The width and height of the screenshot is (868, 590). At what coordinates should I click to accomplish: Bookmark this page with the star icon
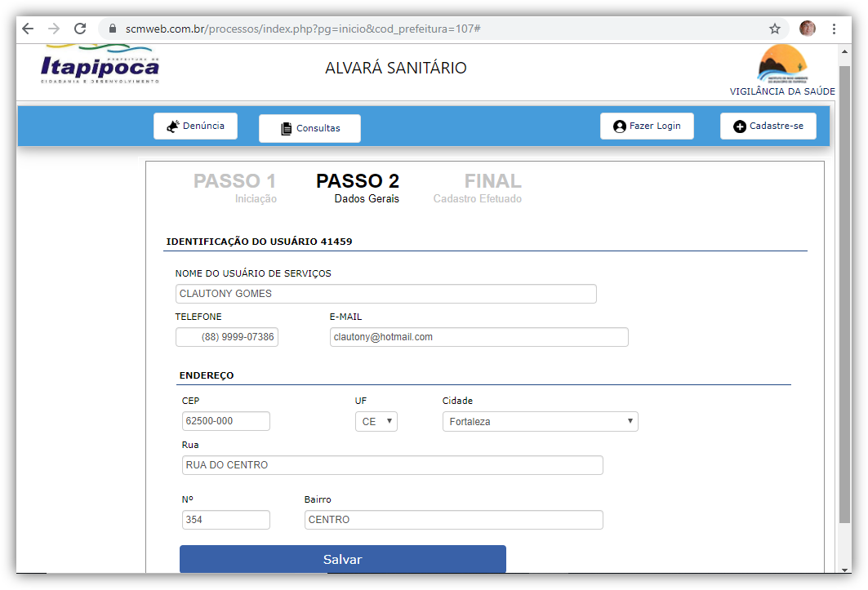point(775,29)
